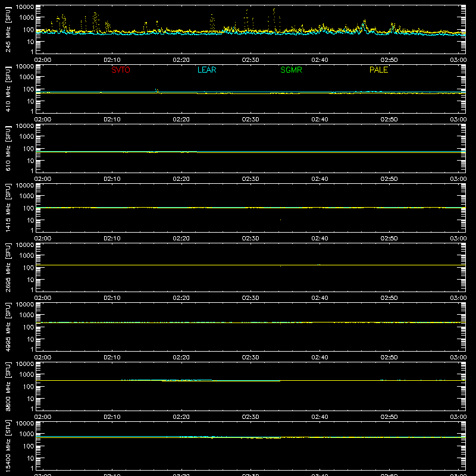Image resolution: width=476 pixels, height=476 pixels.
Task: Click the 02:10 time label under 245 MHz plot
Action: [112, 60]
